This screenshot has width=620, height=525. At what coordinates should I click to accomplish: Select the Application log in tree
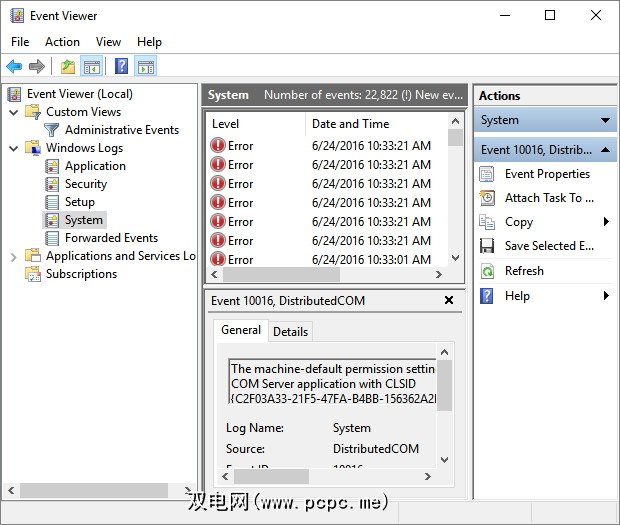coord(95,166)
